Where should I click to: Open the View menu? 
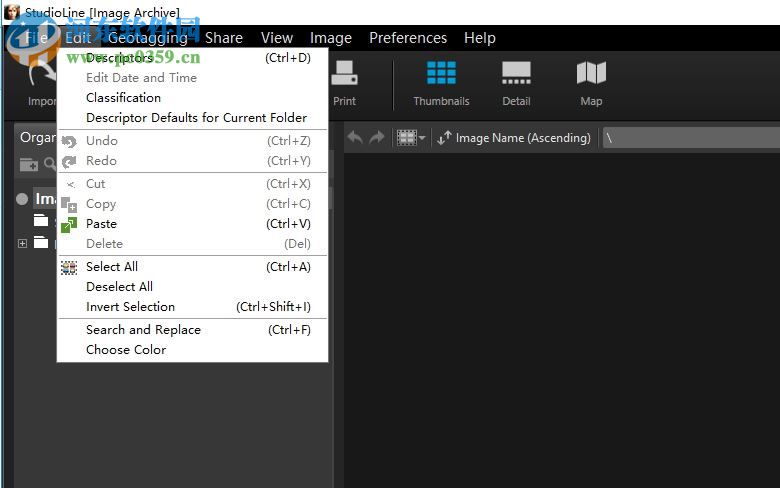(x=277, y=38)
